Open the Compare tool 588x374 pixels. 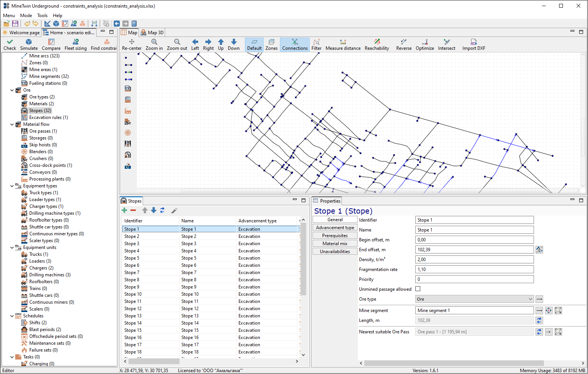click(x=51, y=44)
